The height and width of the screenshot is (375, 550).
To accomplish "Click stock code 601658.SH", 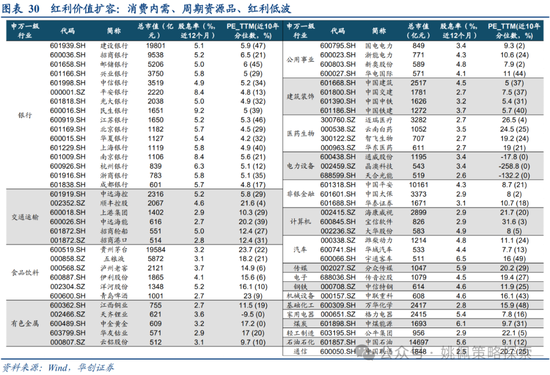I will 68,64.
